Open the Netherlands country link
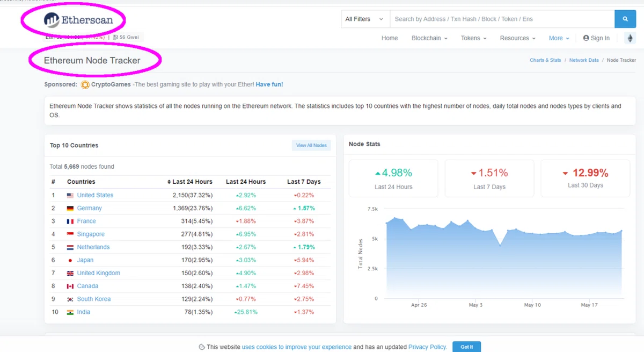 [93, 247]
